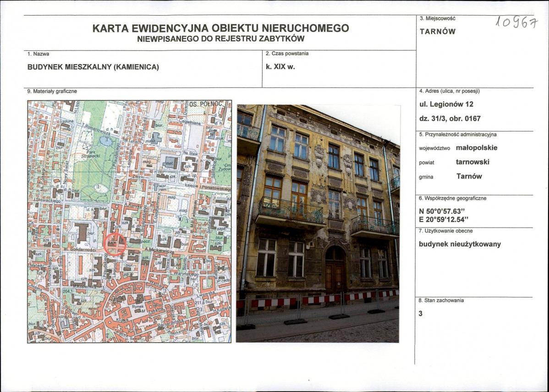Click the gmina value Tarnów
The height and width of the screenshot is (392, 549).
click(469, 176)
